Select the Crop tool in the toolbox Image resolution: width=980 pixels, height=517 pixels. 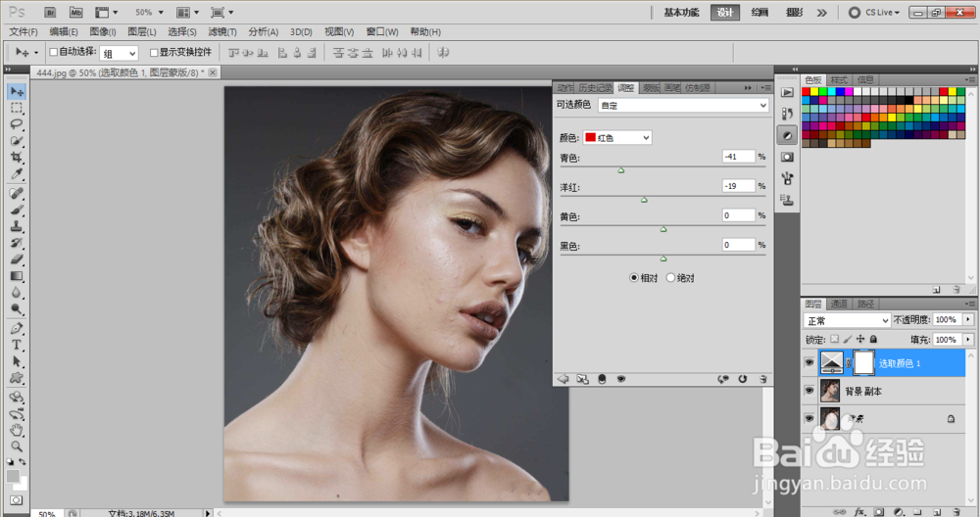tap(17, 158)
